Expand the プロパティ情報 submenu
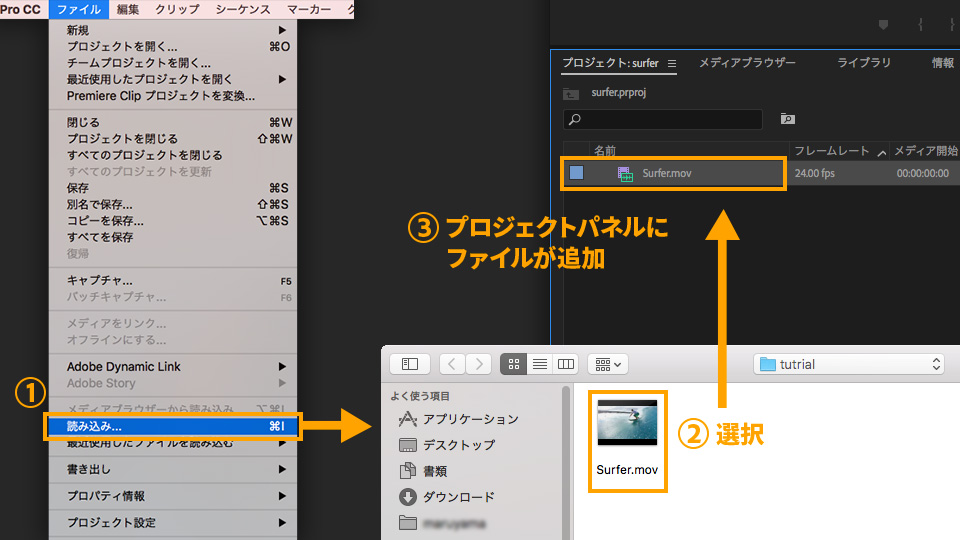This screenshot has height=540, width=960. pyautogui.click(x=173, y=496)
